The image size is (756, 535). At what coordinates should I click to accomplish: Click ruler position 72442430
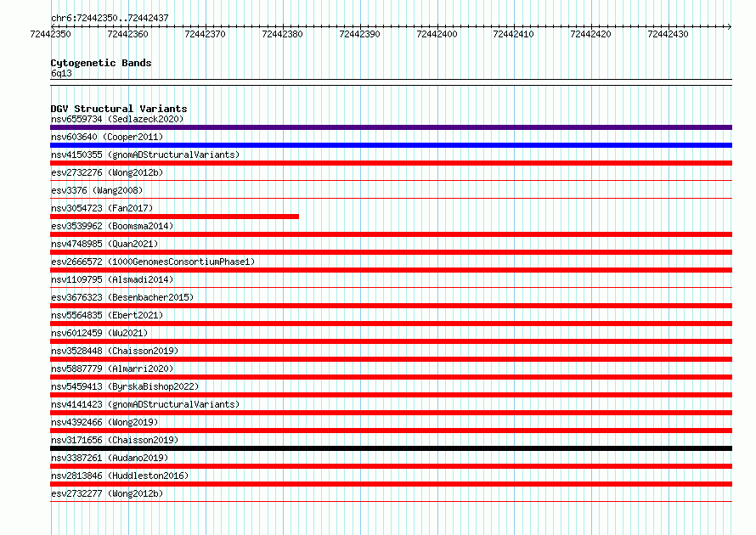coord(669,34)
